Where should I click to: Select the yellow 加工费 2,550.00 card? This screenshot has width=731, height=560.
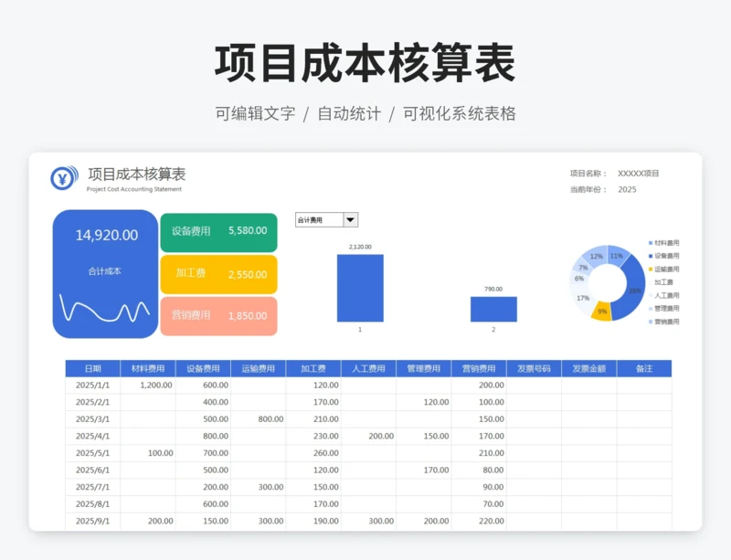(x=218, y=274)
